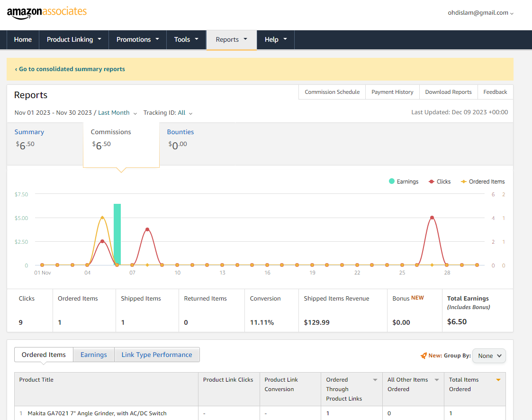Screen dimensions: 532x420
Task: Sort by Ordered Through Product Links arrow
Action: pyautogui.click(x=375, y=380)
